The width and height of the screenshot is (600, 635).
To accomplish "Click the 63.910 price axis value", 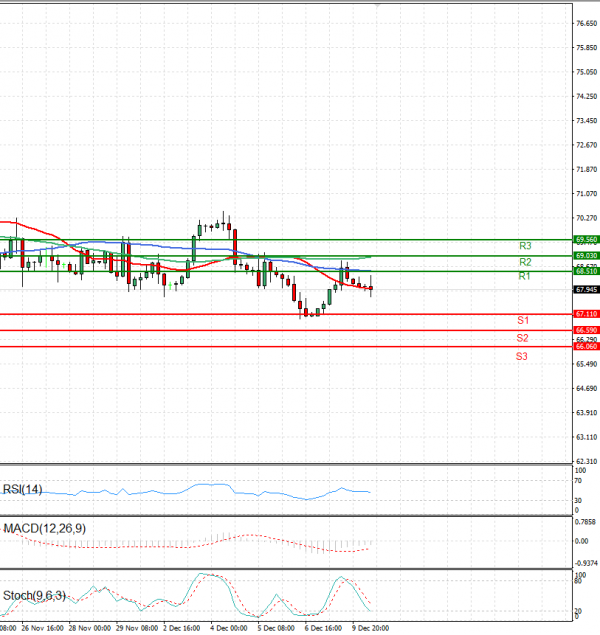I will [x=587, y=413].
